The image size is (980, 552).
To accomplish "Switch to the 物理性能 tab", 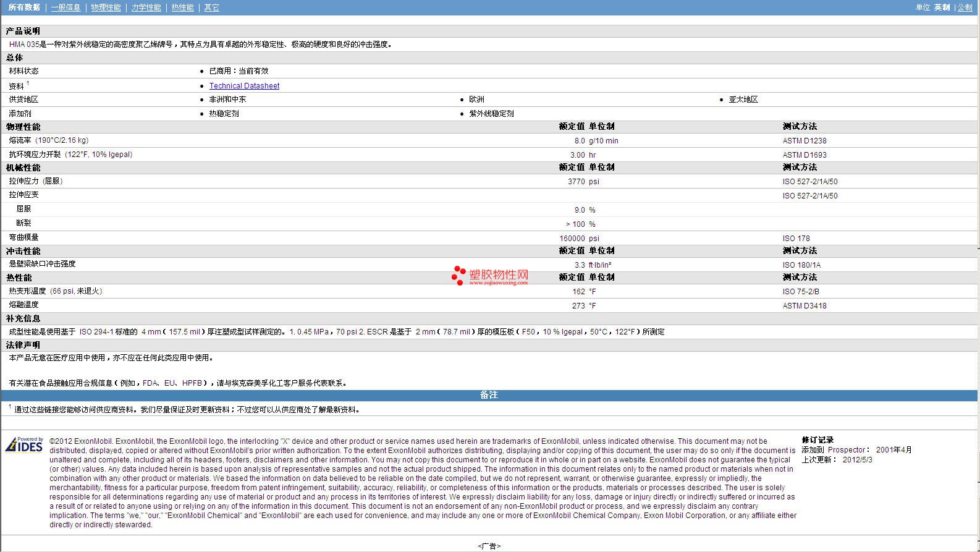I will (x=106, y=7).
